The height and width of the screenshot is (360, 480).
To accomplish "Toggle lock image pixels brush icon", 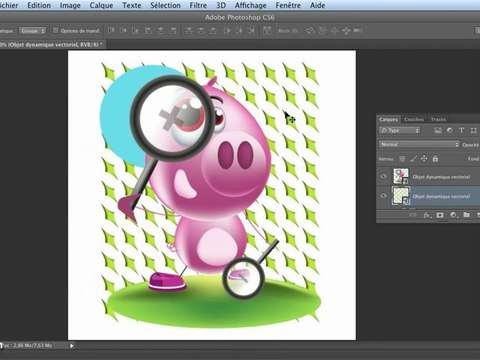I will pos(413,159).
